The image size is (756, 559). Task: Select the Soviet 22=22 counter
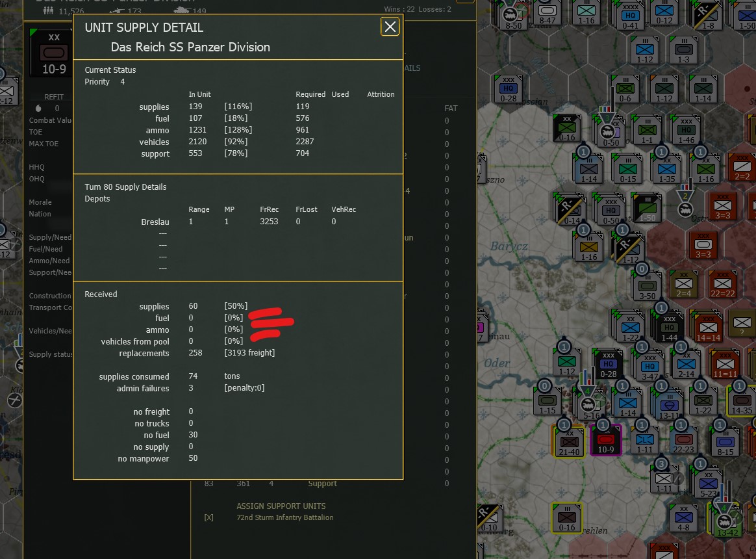point(722,285)
